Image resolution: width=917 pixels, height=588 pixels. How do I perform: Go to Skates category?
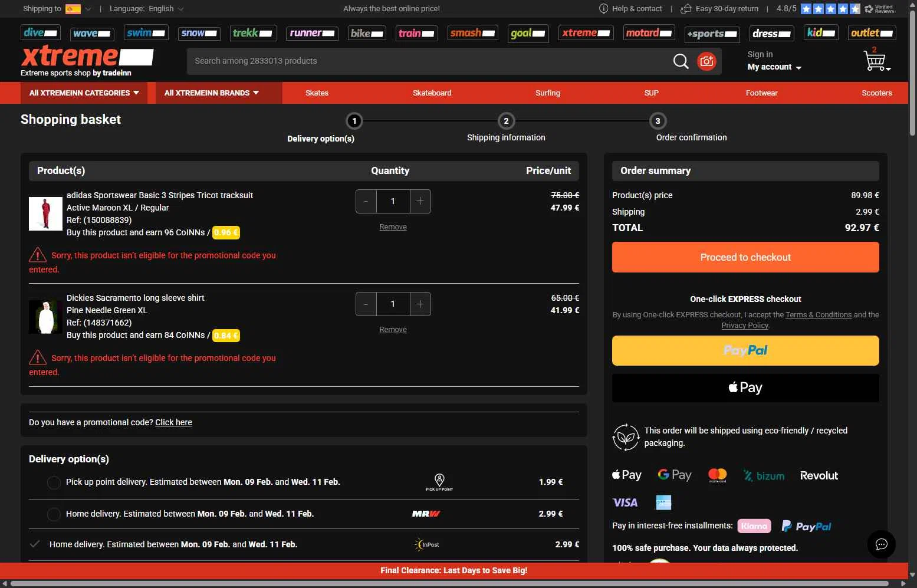click(x=317, y=93)
